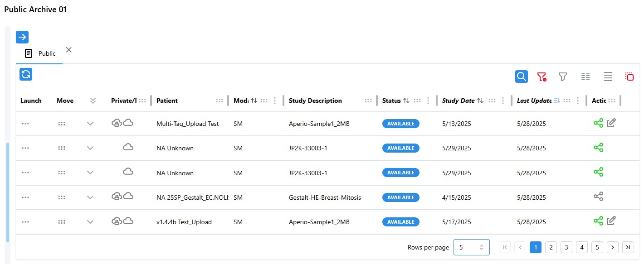Expand all rows with double chevron

click(x=93, y=101)
